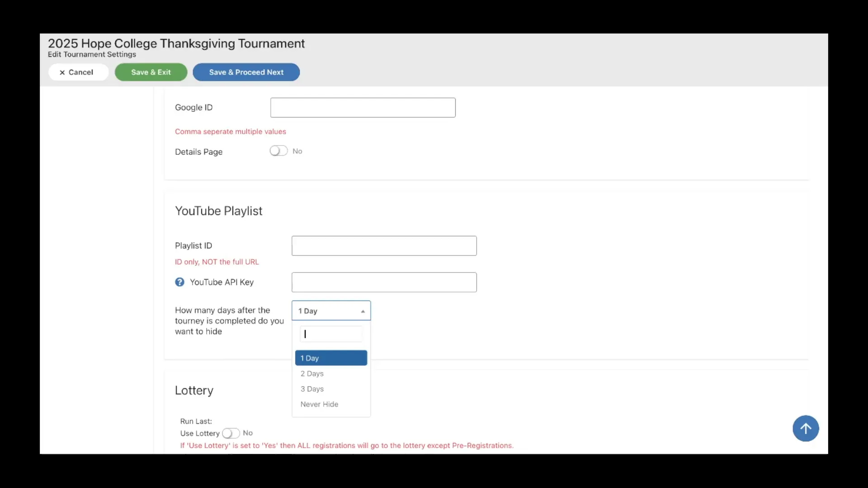Collapse the hide-days dropdown arrow
This screenshot has width=868, height=488.
(363, 311)
